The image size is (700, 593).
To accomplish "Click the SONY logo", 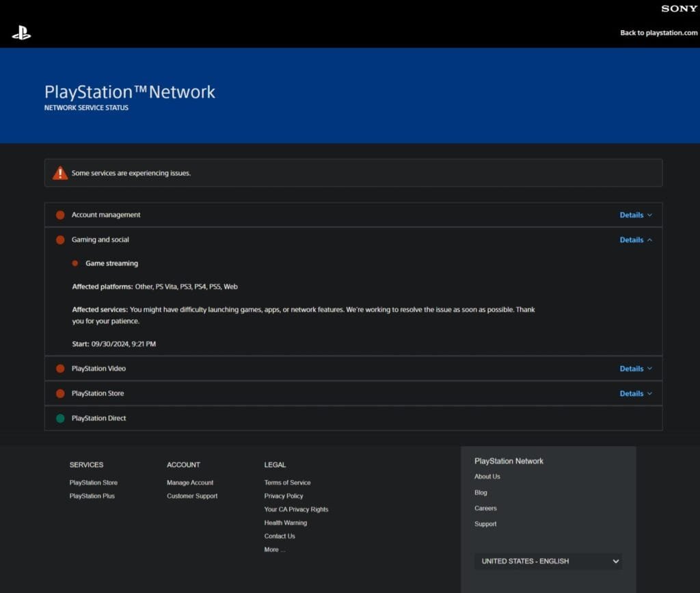I will tap(679, 8).
